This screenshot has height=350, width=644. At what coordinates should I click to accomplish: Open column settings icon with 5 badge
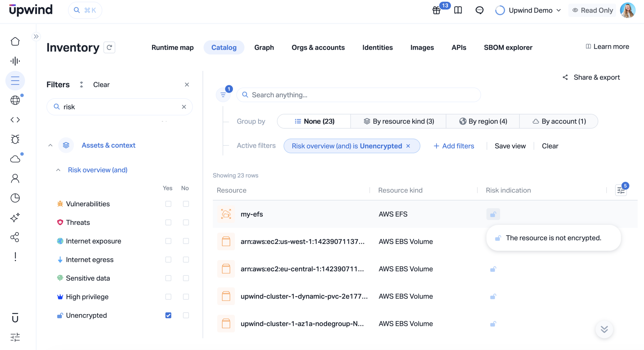pos(621,190)
